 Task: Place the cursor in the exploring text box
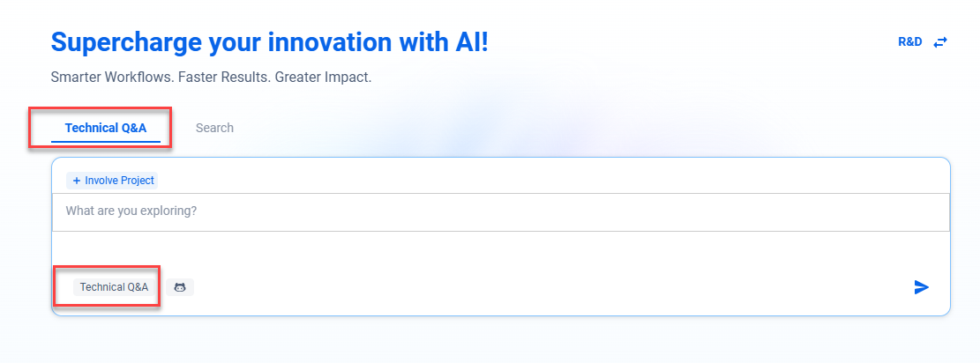pos(500,212)
